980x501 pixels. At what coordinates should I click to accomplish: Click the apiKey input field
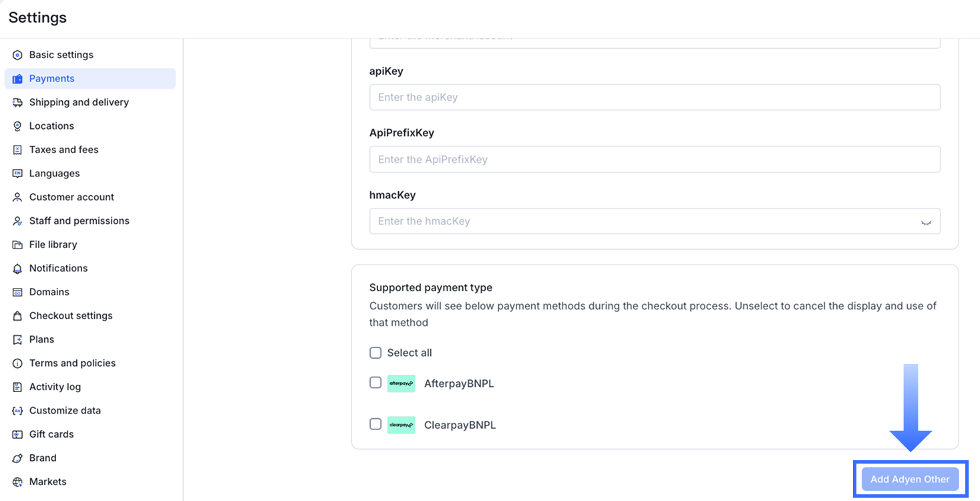[655, 98]
